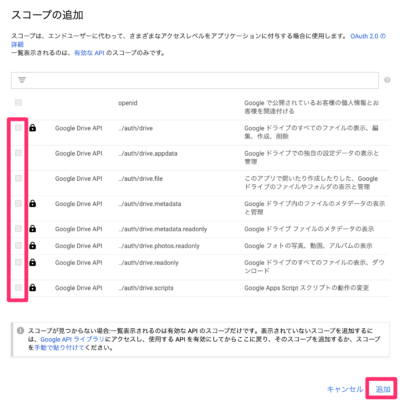Click the Google Apps Script description text

(306, 288)
